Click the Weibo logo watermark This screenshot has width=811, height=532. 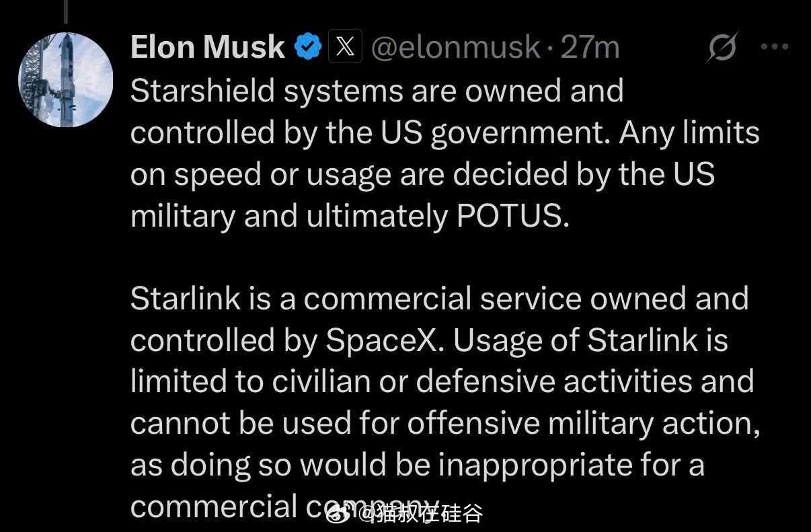[x=341, y=514]
